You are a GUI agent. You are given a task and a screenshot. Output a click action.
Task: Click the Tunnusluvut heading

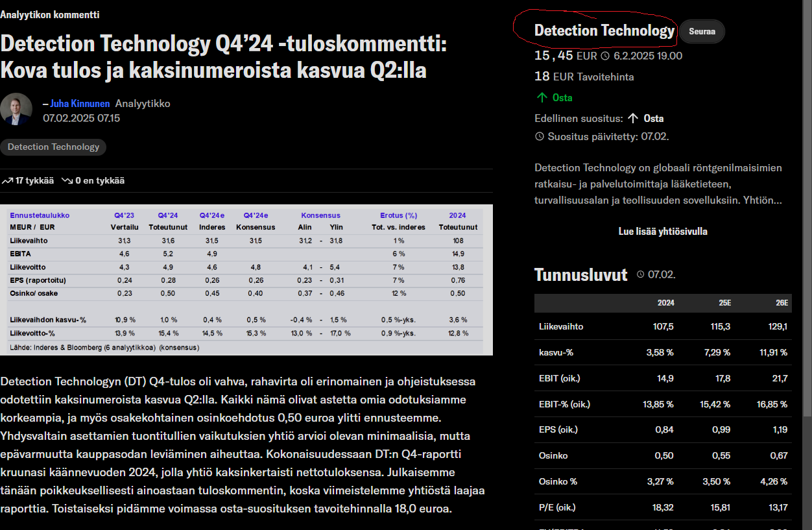[581, 274]
